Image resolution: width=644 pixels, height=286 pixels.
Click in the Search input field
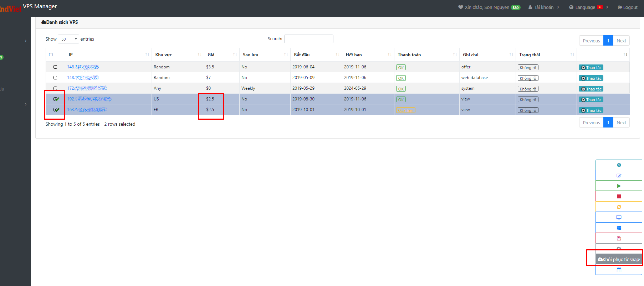point(308,39)
